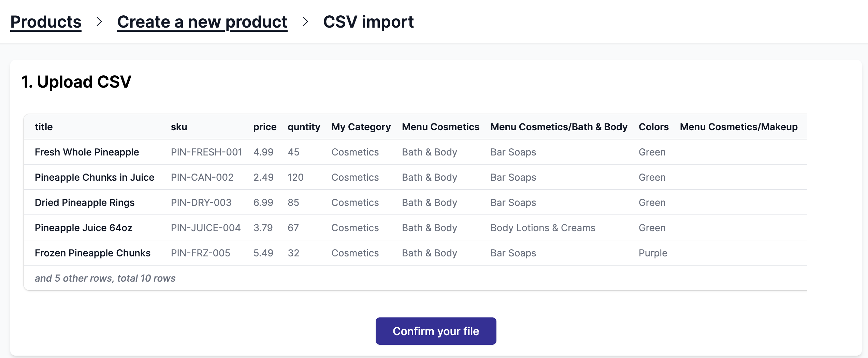
Task: Select the sku column header
Action: [179, 126]
